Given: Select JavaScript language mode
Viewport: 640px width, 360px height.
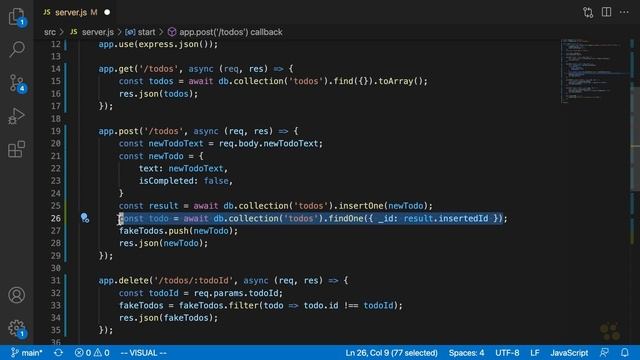Looking at the screenshot, I should pyautogui.click(x=569, y=353).
